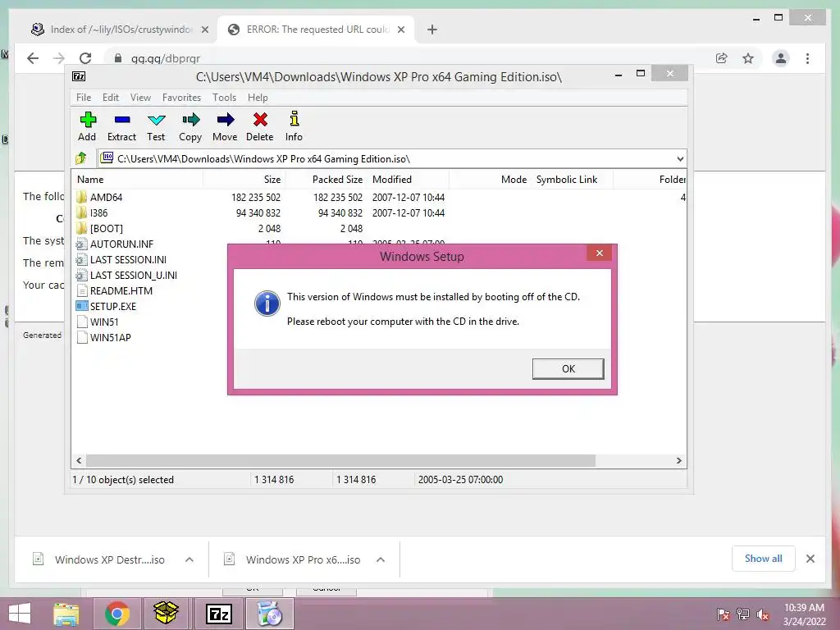Click the horizontal scrollbar thumb
This screenshot has height=630, width=840.
point(340,461)
